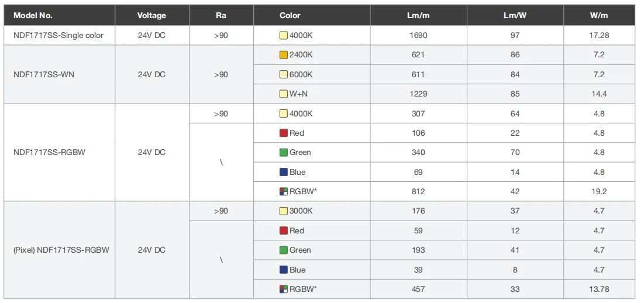
Task: Select the Voltage column header
Action: click(151, 15)
